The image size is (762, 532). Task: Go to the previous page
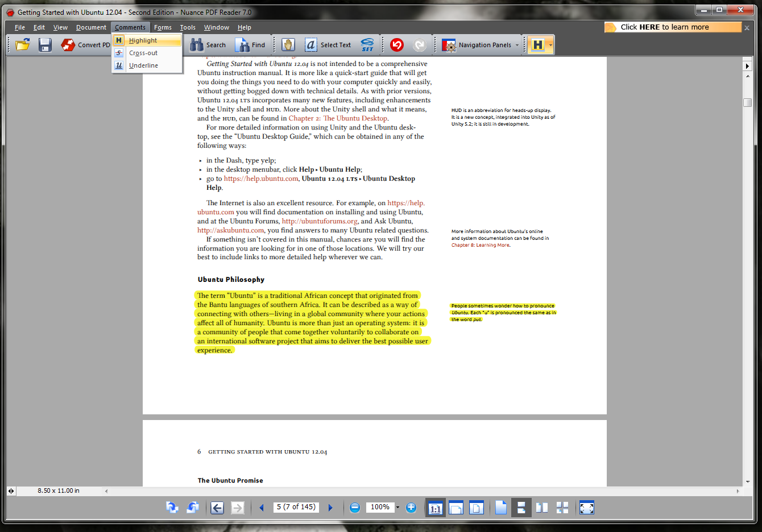262,508
